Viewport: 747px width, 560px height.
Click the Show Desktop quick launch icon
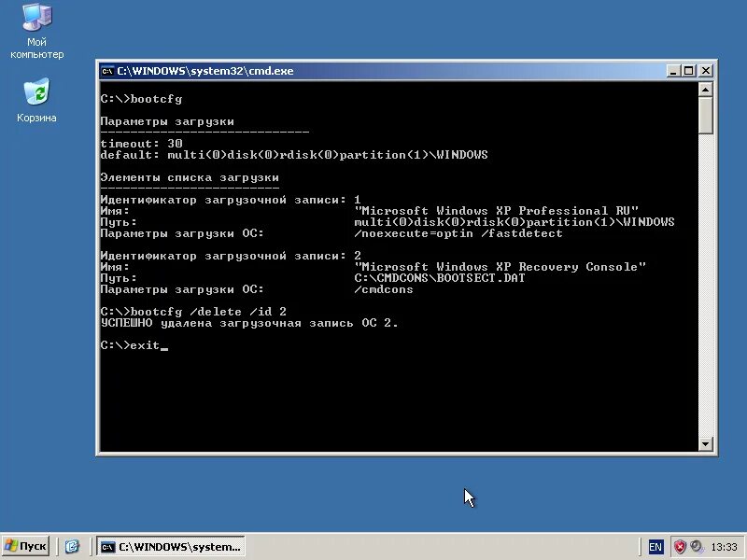pyautogui.click(x=72, y=546)
